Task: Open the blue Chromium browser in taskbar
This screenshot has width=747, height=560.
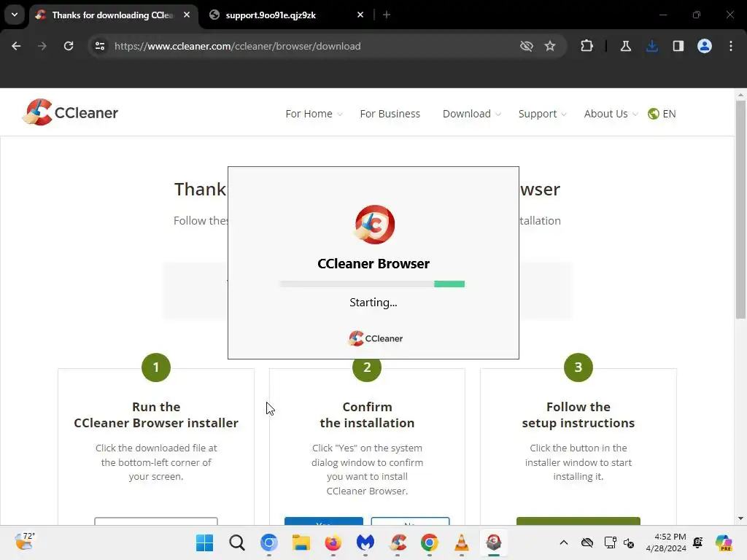Action: pos(269,542)
